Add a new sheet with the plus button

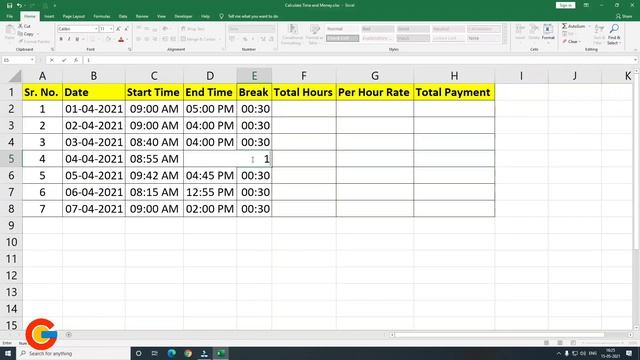pyautogui.click(x=69, y=335)
